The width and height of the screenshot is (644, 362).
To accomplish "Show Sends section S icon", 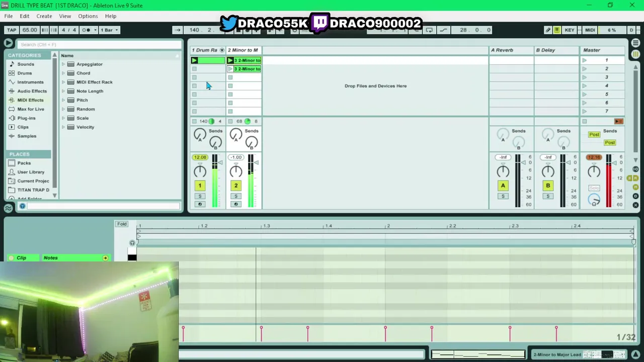I will point(629,178).
